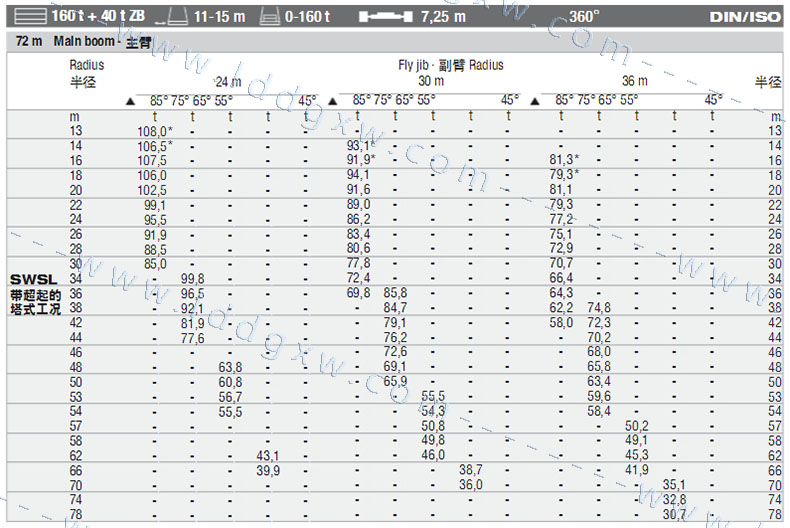Image resolution: width=790 pixels, height=528 pixels.
Task: Select the '7,25 m' header value
Action: pyautogui.click(x=443, y=17)
